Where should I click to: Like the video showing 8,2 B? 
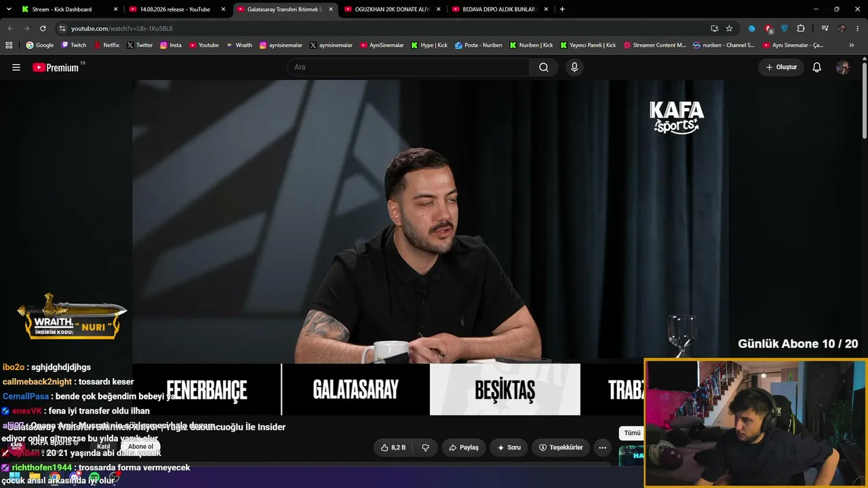[x=393, y=447]
